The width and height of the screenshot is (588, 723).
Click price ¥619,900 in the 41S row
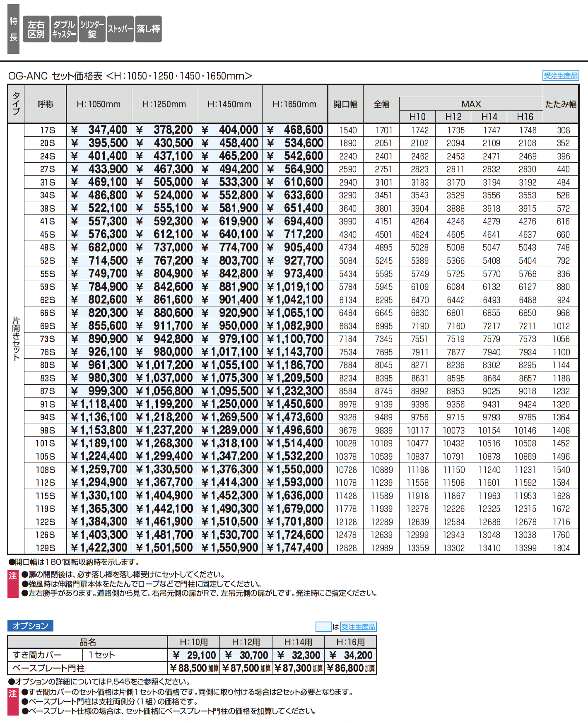230,222
